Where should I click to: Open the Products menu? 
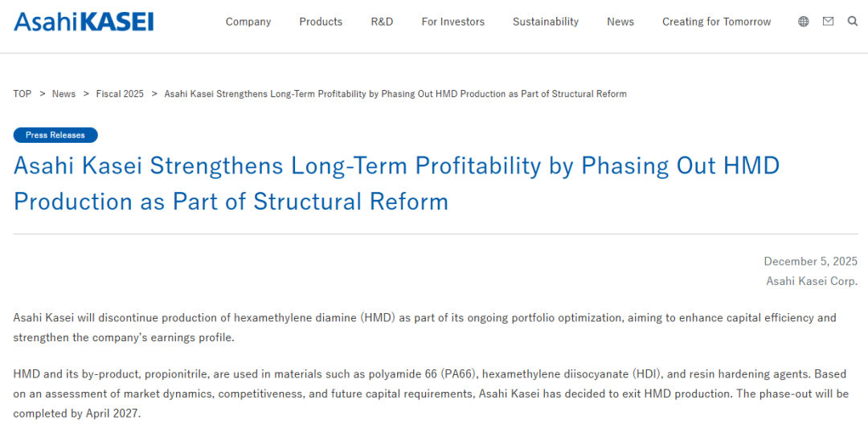(x=321, y=22)
